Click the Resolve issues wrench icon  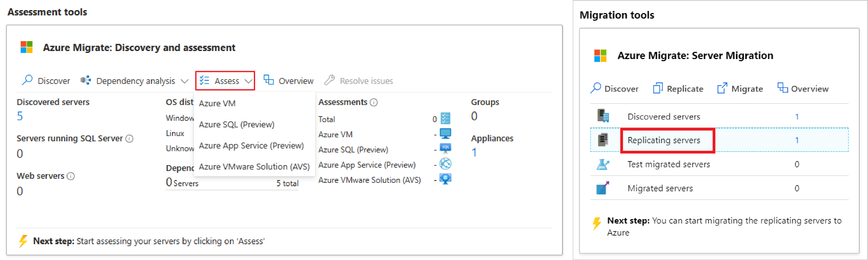(x=330, y=80)
